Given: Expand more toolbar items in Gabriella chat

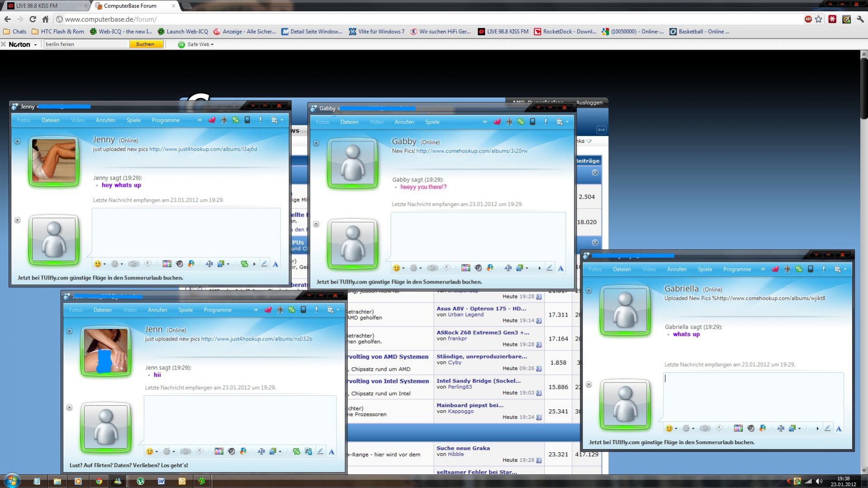Looking at the screenshot, I should [763, 269].
